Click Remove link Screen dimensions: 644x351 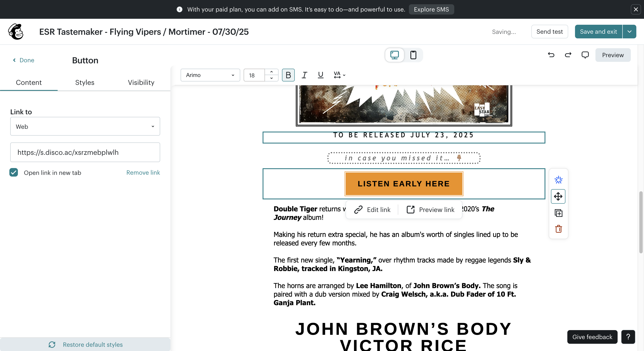pyautogui.click(x=143, y=173)
